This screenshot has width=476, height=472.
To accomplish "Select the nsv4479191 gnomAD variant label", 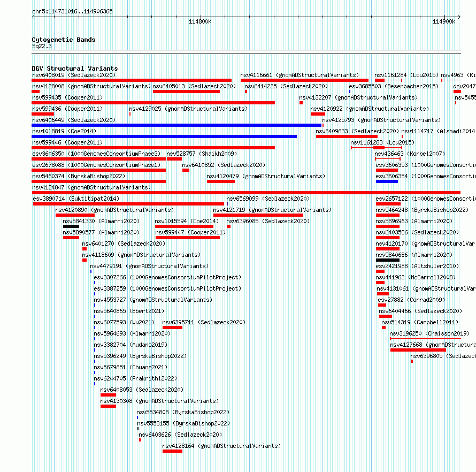I will tap(149, 266).
